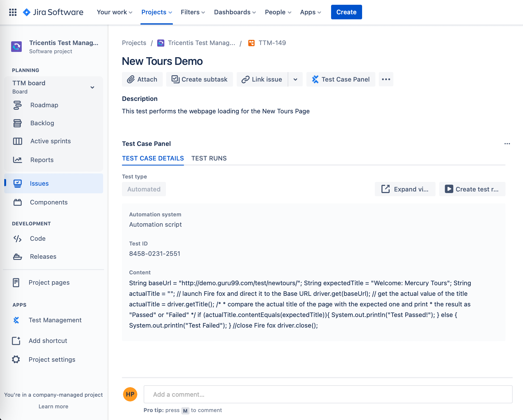Select Issues in the sidebar
Image resolution: width=523 pixels, height=420 pixels.
[54, 184]
